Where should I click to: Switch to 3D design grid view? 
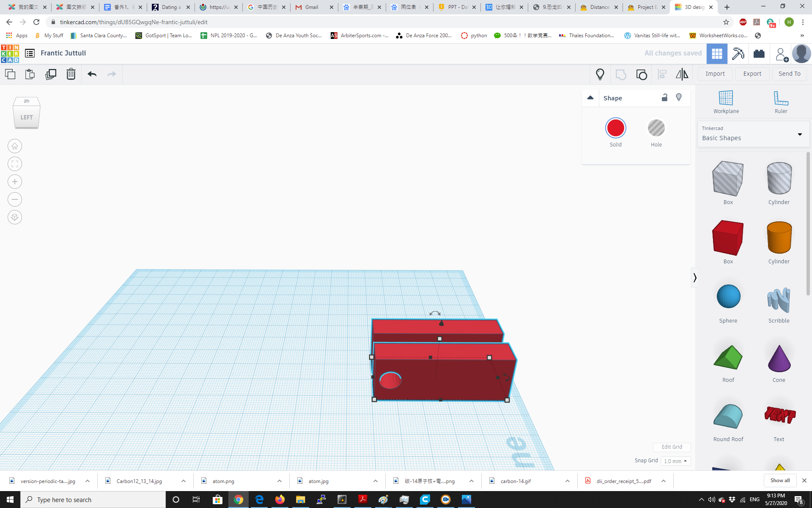717,54
